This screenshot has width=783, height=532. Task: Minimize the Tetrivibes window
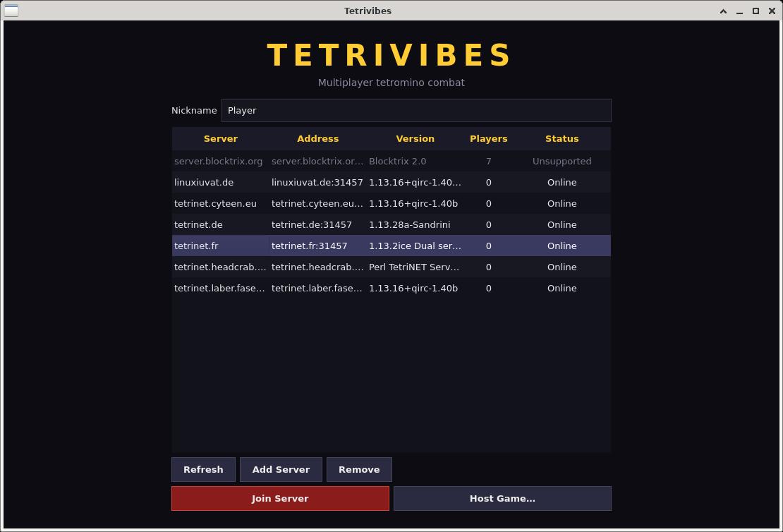[739, 11]
